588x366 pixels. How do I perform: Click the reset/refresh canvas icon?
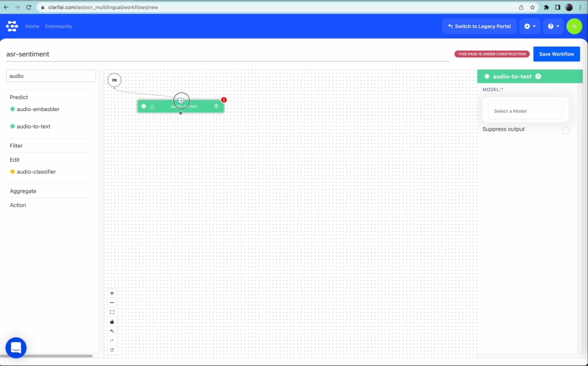(x=112, y=350)
